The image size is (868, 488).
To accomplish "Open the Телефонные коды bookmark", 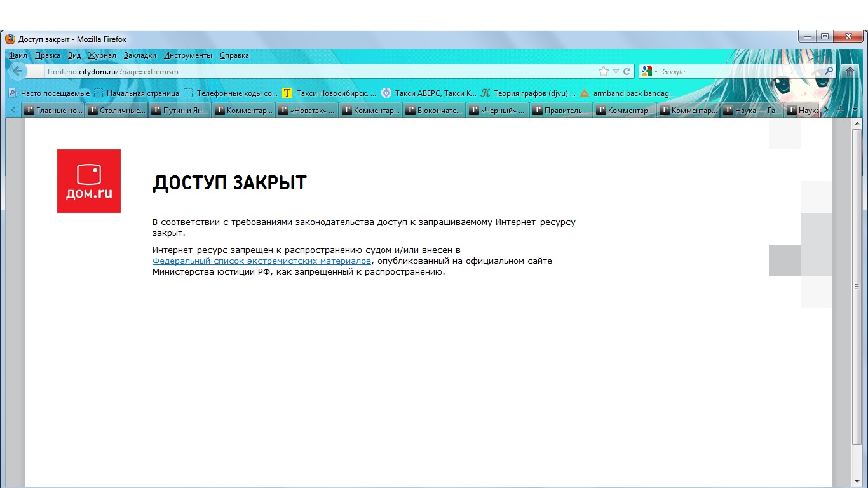I will click(231, 93).
